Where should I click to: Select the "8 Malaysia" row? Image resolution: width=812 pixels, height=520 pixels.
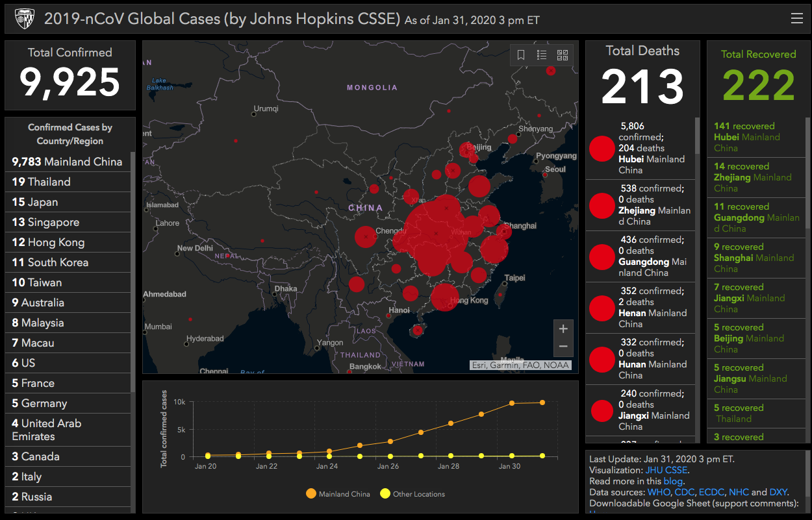pyautogui.click(x=68, y=323)
